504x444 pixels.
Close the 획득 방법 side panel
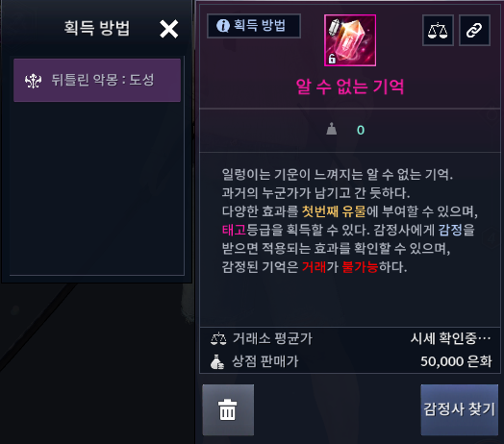coord(168,29)
